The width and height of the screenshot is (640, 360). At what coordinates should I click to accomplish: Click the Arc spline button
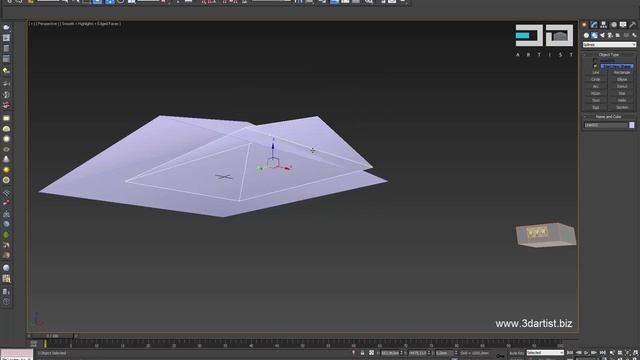click(x=596, y=86)
